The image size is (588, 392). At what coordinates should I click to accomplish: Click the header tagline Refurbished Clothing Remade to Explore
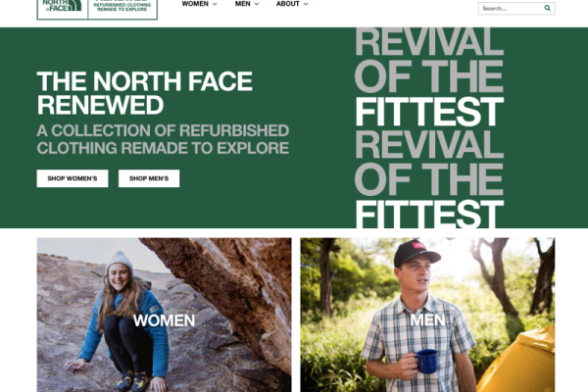pos(122,7)
